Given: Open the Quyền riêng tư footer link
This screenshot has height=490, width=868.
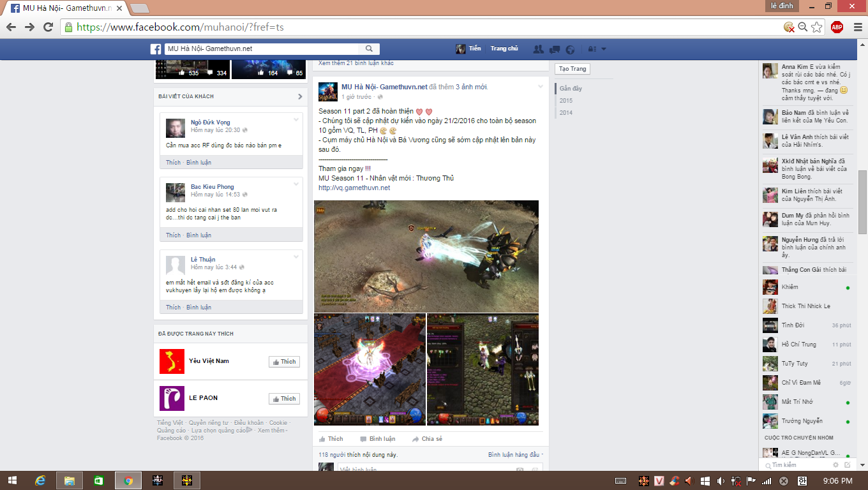Looking at the screenshot, I should coord(209,422).
